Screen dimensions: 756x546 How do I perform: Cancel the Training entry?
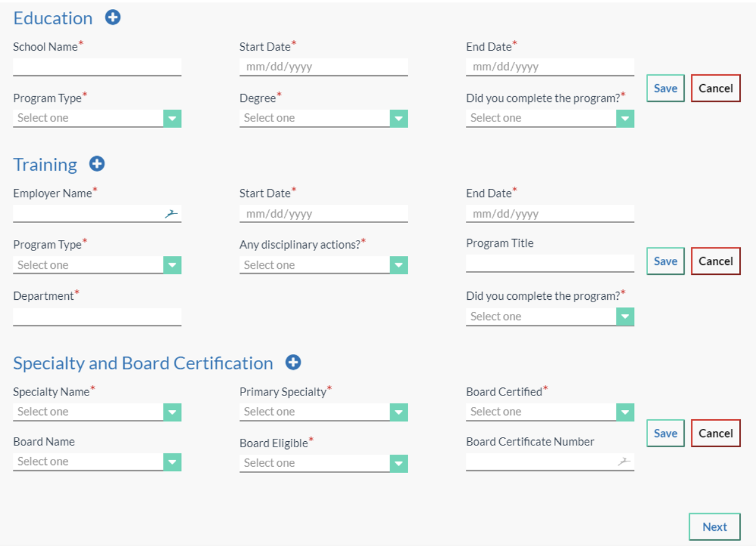[715, 261]
